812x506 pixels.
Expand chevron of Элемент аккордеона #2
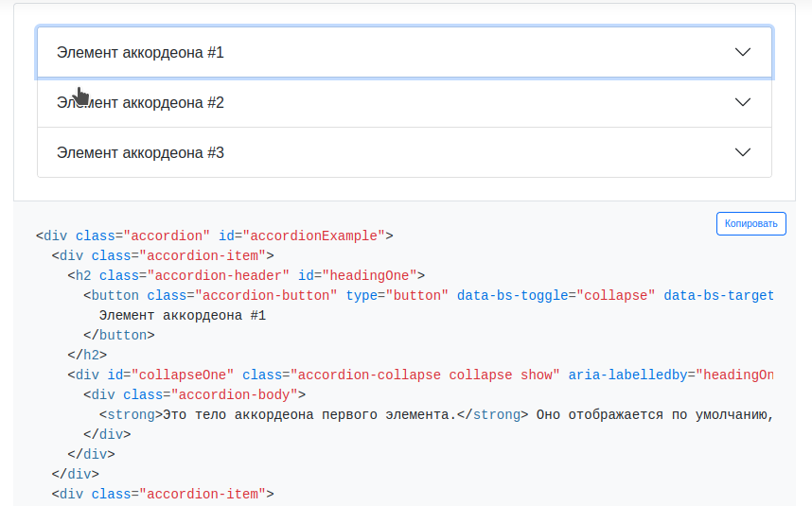point(743,102)
